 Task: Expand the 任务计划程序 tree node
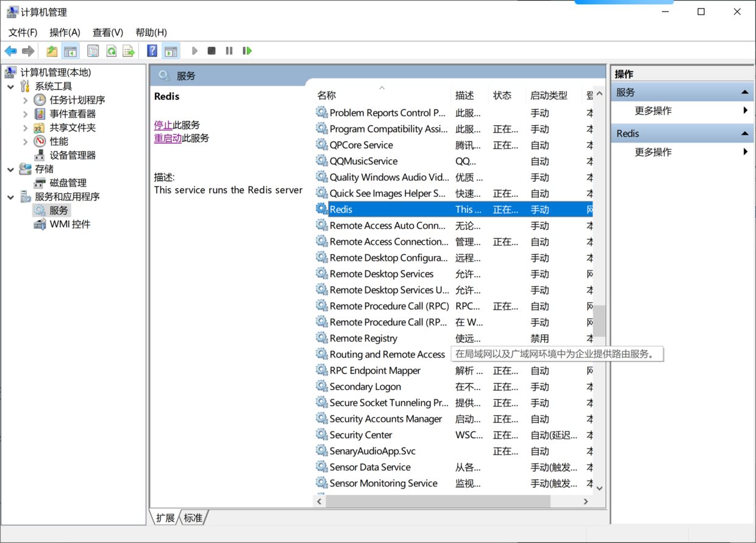click(25, 100)
